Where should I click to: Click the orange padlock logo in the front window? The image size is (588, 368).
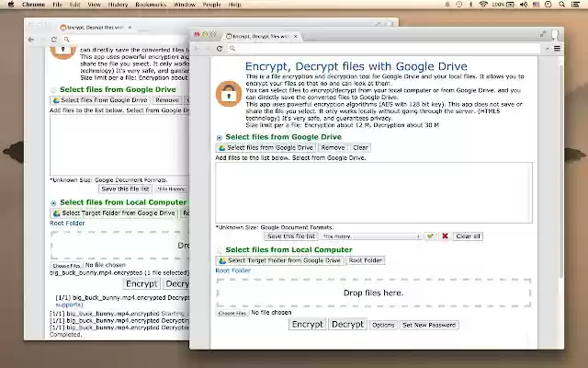[229, 94]
